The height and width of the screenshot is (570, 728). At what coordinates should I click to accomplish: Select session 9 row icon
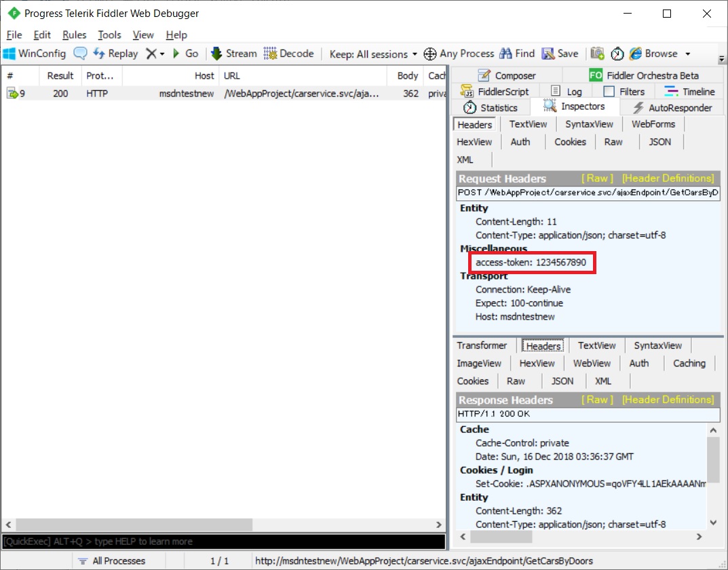click(x=12, y=93)
